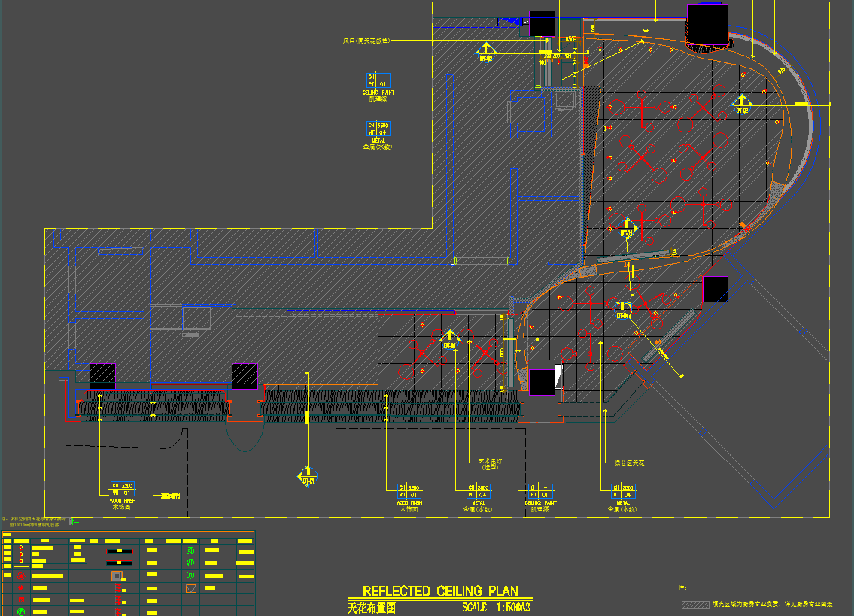Click the kitchen area note text at bottom right
This screenshot has width=854, height=616.
point(772,605)
